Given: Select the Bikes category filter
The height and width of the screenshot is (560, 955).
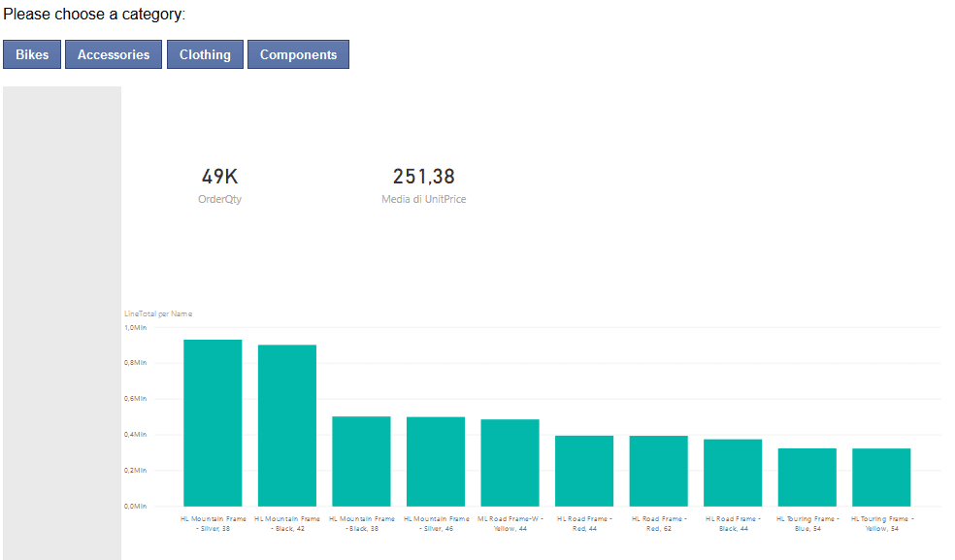Looking at the screenshot, I should 31,54.
